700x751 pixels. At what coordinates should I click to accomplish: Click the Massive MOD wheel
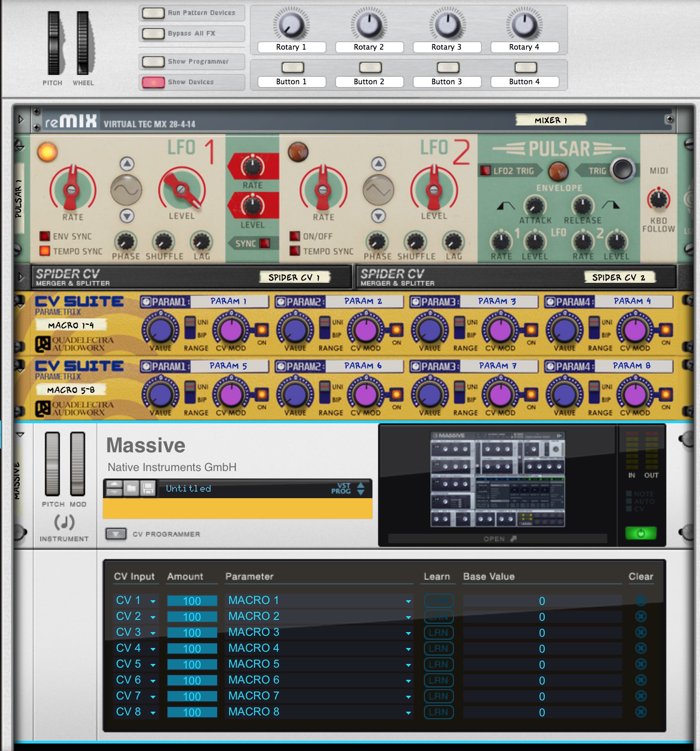point(78,464)
